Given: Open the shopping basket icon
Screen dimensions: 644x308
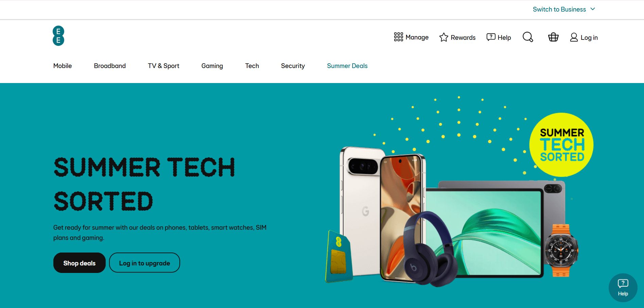Looking at the screenshot, I should tap(553, 37).
